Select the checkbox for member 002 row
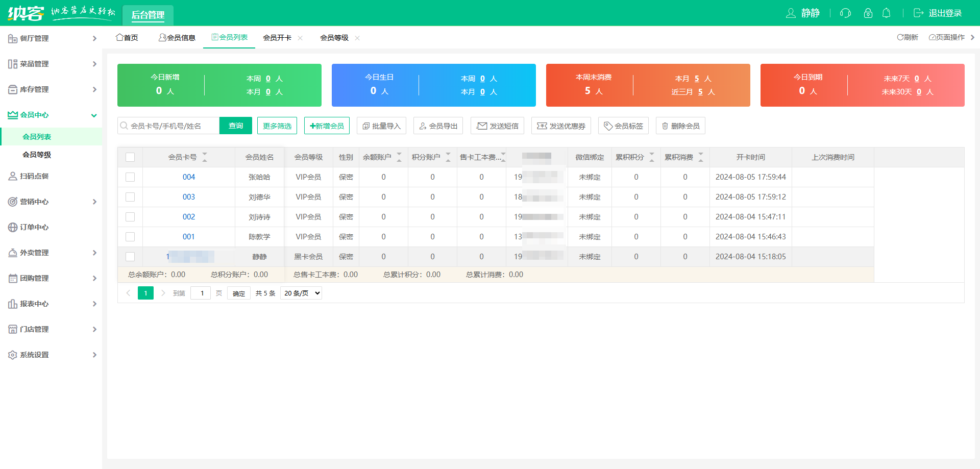This screenshot has height=469, width=980. point(130,217)
